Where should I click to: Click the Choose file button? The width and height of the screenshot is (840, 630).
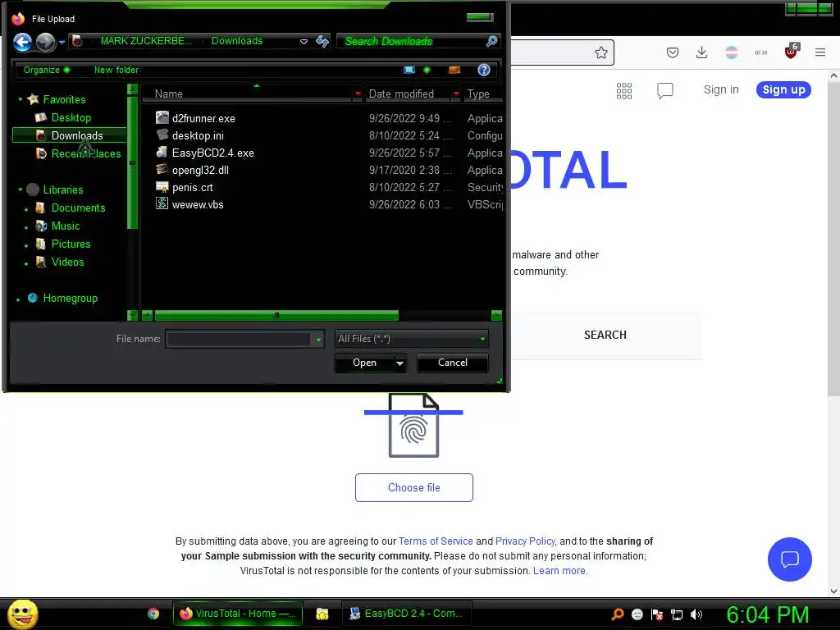point(413,487)
